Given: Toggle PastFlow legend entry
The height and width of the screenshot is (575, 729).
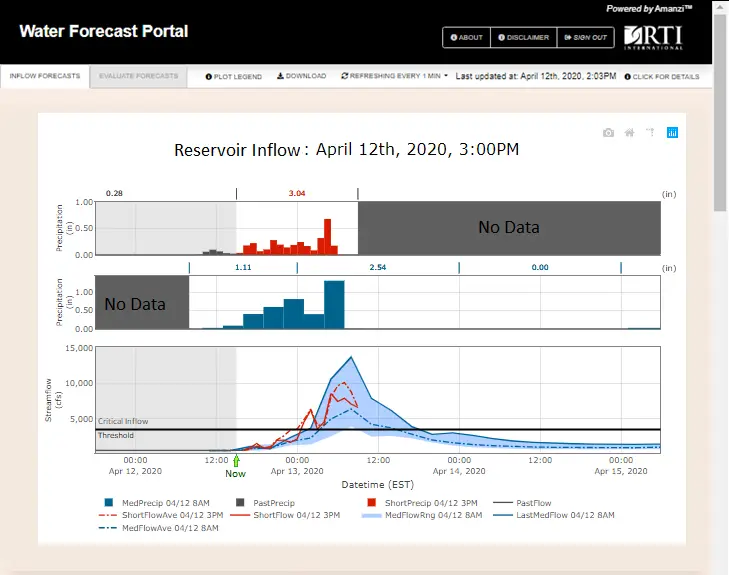Looking at the screenshot, I should (522, 503).
